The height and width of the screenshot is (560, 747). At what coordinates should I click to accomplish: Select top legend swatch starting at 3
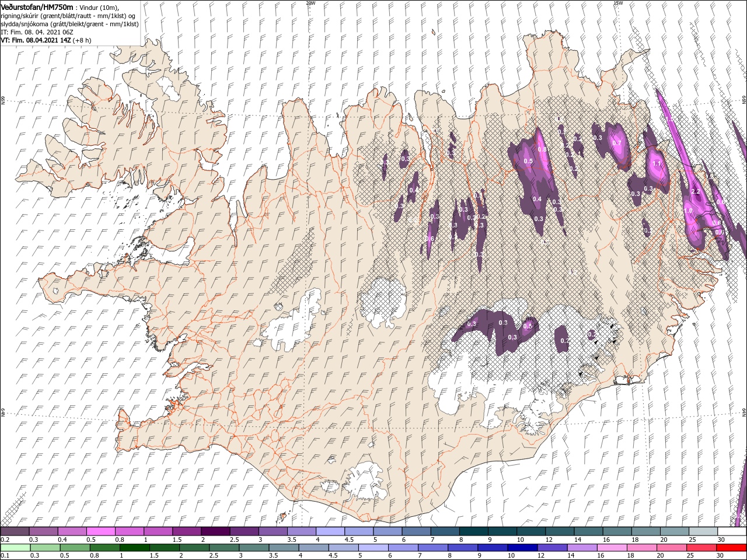[x=273, y=531]
